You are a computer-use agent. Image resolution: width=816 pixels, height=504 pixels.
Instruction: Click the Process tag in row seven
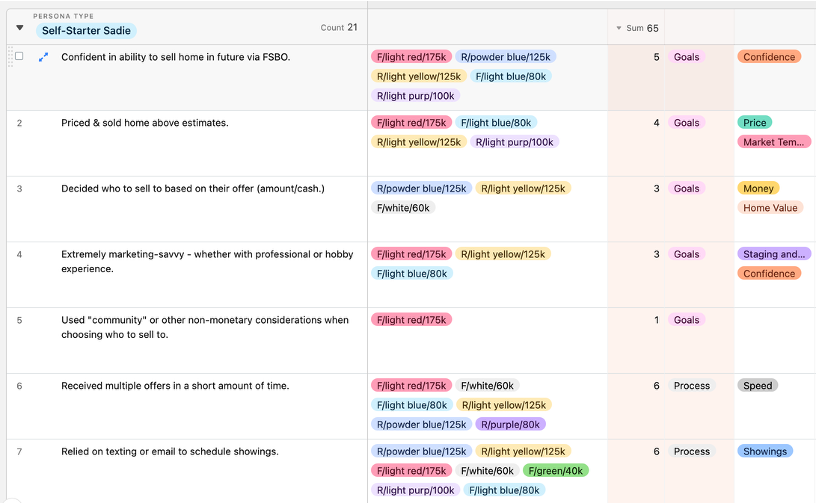692,451
